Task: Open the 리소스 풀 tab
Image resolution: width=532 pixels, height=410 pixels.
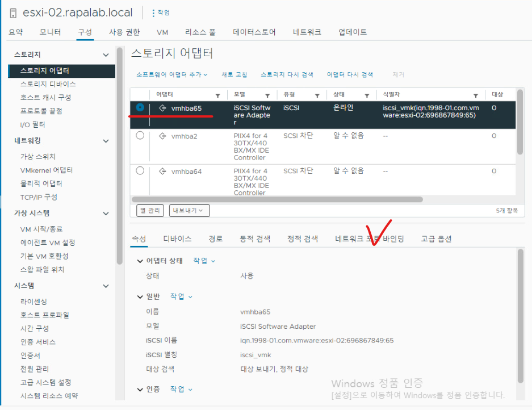Action: pyautogui.click(x=200, y=32)
